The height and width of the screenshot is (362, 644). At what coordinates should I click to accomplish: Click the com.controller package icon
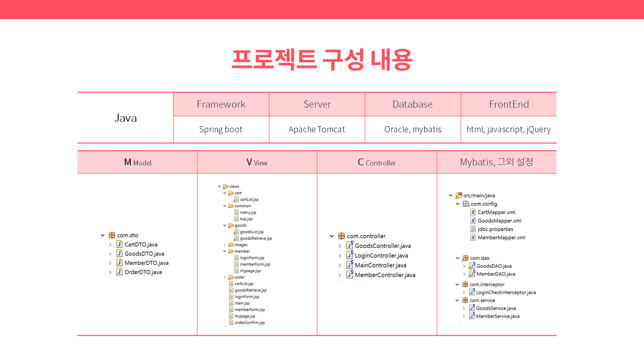342,236
